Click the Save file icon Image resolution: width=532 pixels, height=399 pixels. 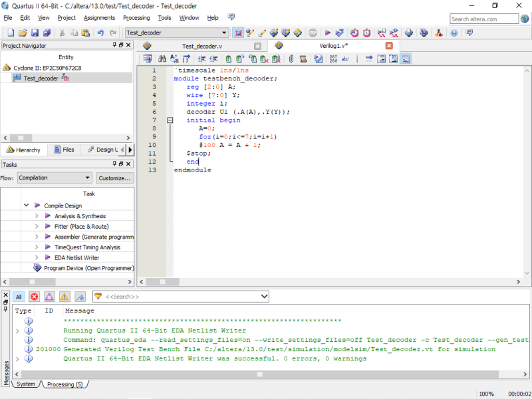tap(35, 33)
